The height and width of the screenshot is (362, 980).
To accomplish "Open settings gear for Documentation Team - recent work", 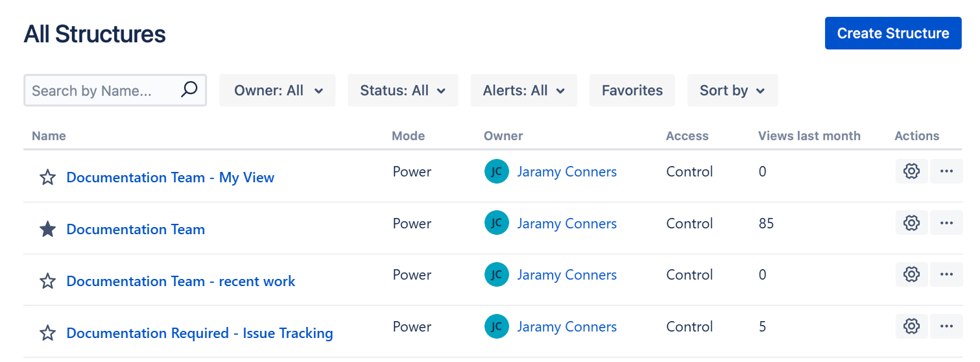I will point(911,274).
